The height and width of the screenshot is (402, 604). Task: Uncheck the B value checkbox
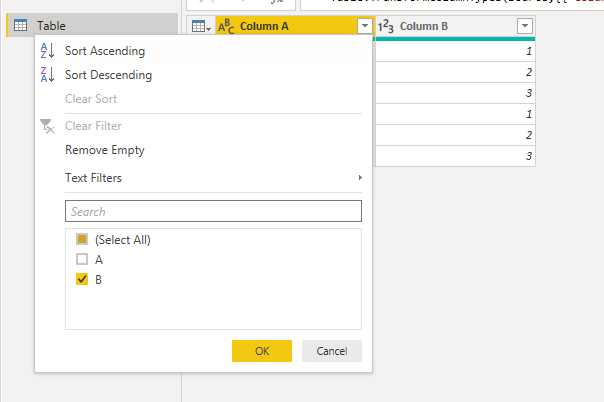82,279
